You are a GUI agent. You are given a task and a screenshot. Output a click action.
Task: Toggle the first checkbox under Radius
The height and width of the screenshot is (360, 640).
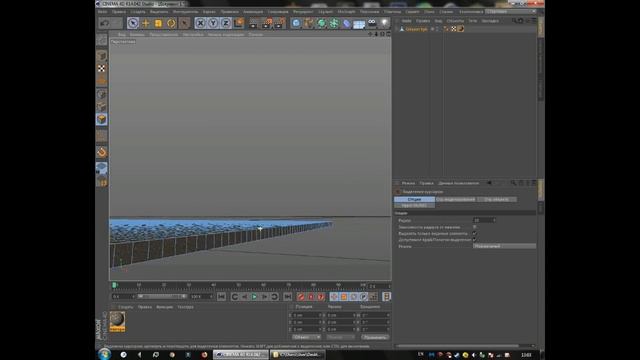[x=474, y=227]
